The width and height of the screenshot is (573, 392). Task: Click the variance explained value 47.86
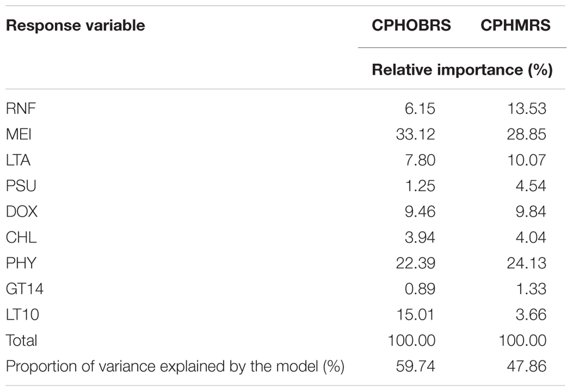pyautogui.click(x=526, y=367)
